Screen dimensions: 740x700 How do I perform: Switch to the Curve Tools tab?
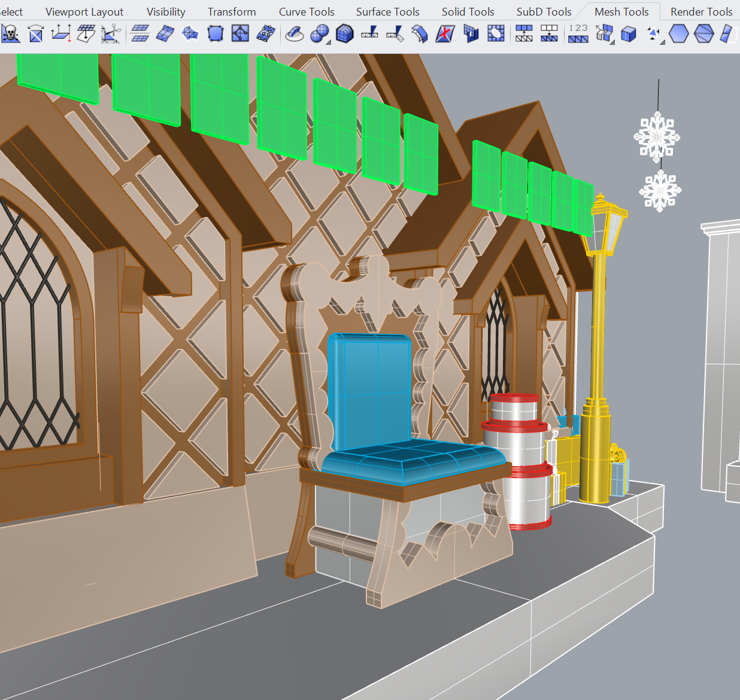coord(307,12)
